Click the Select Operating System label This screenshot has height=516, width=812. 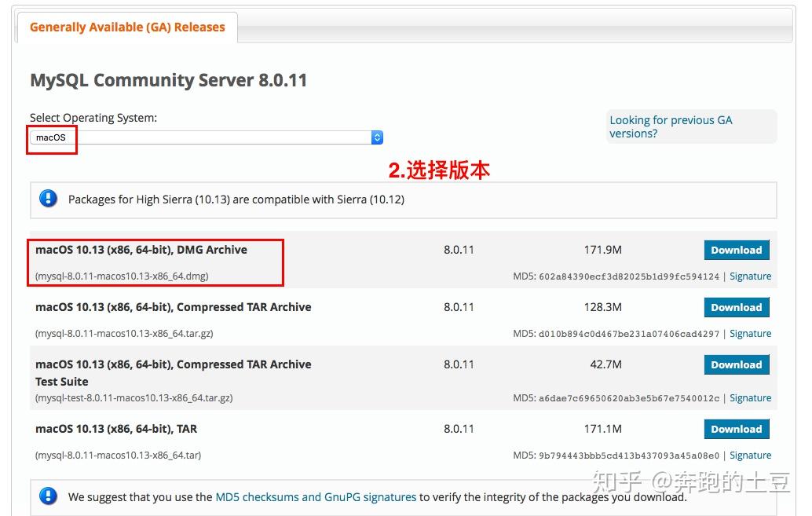93,118
